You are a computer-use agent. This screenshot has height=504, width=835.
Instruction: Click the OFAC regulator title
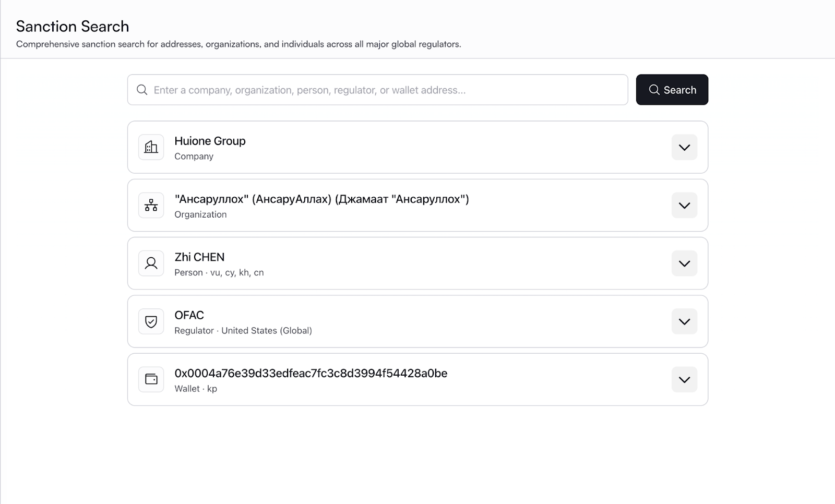[x=189, y=315]
